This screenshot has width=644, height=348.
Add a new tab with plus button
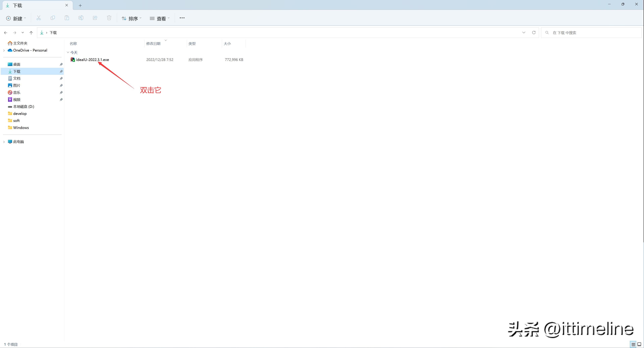coord(80,5)
